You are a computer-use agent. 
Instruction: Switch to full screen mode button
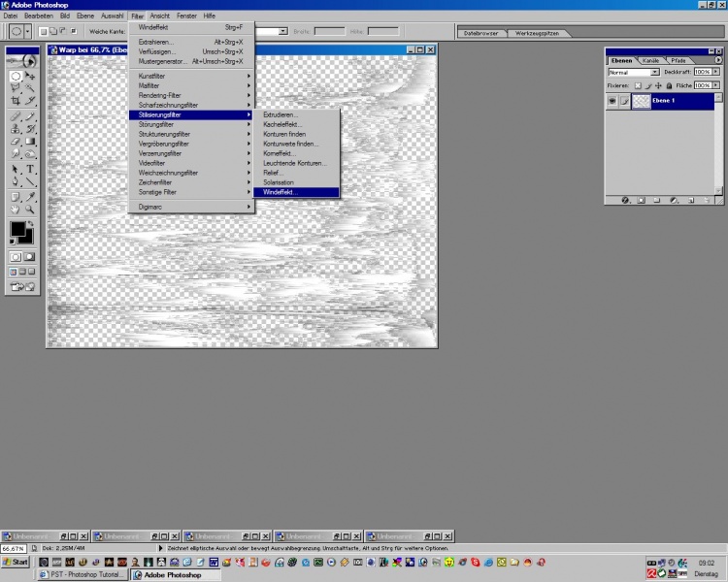[x=32, y=272]
